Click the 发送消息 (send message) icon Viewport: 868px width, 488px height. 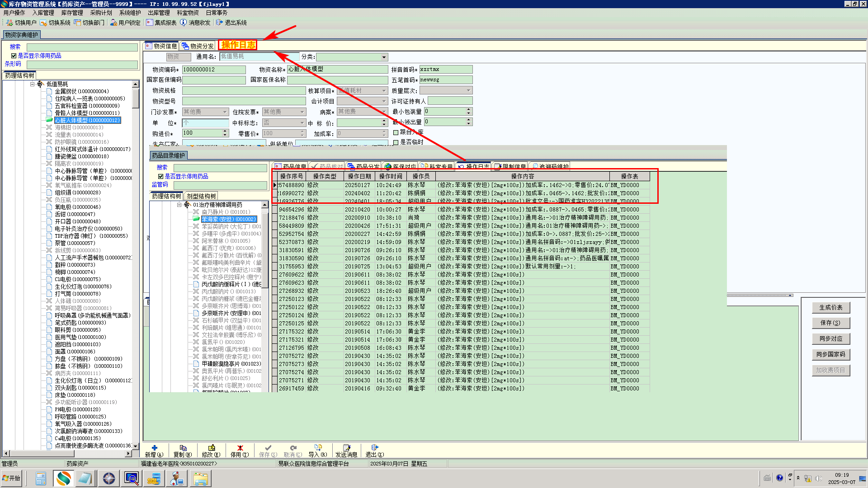point(346,448)
